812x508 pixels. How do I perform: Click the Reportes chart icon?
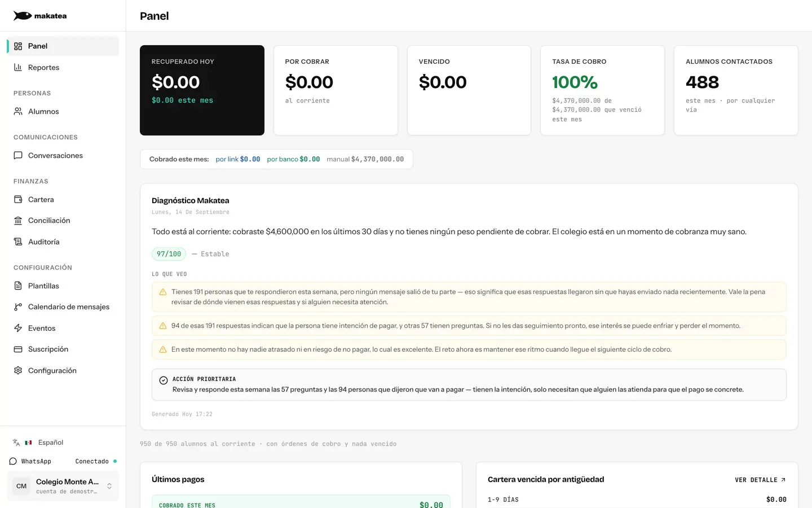coord(18,67)
